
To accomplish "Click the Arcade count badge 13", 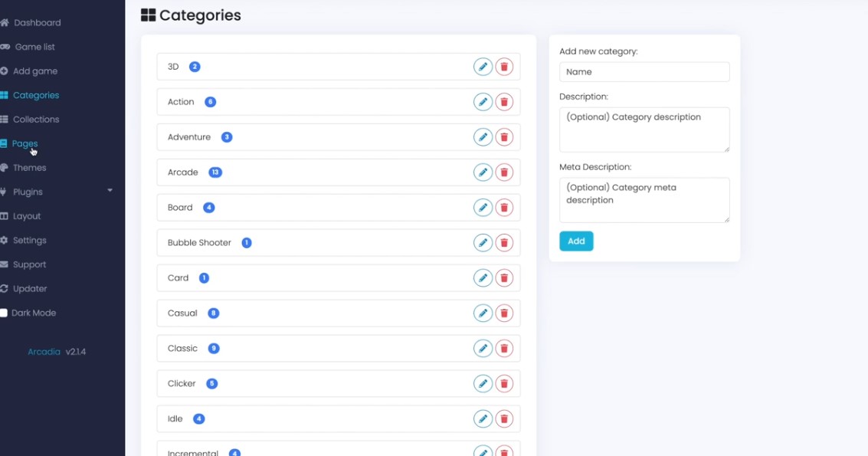I will [x=215, y=172].
